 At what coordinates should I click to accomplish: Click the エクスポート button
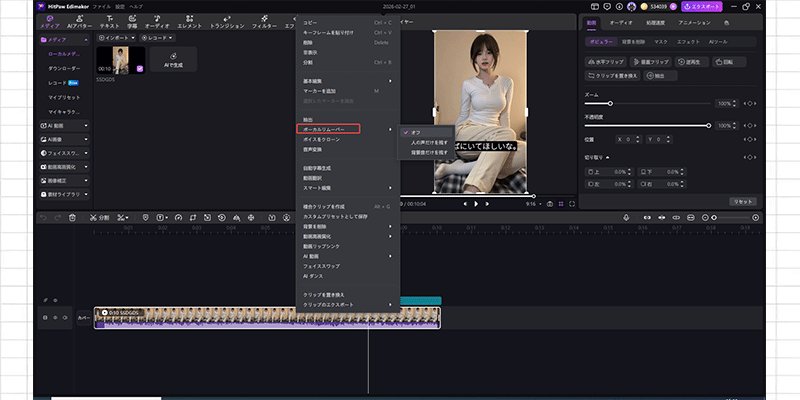click(702, 7)
